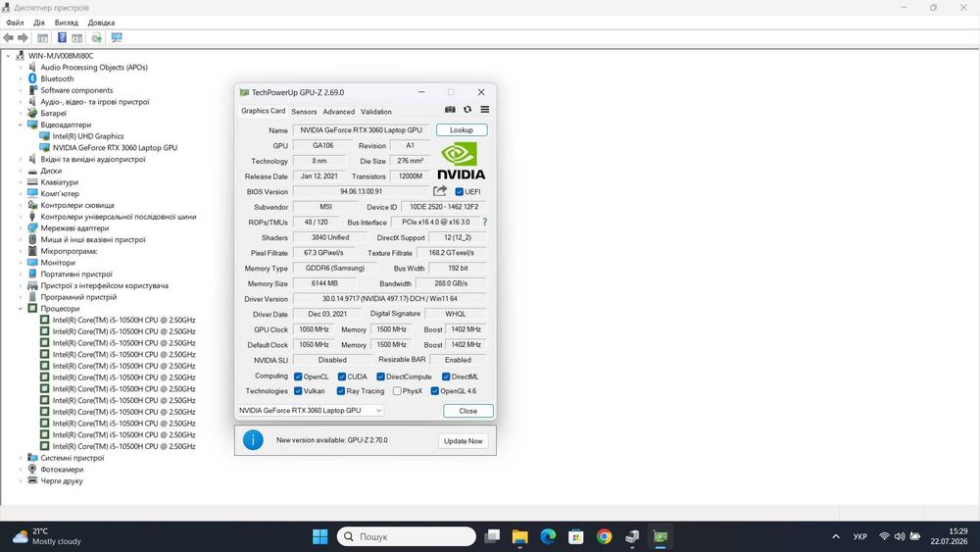Click the Bus Interface question mark icon
Image resolution: width=980 pixels, height=552 pixels.
[x=484, y=222]
